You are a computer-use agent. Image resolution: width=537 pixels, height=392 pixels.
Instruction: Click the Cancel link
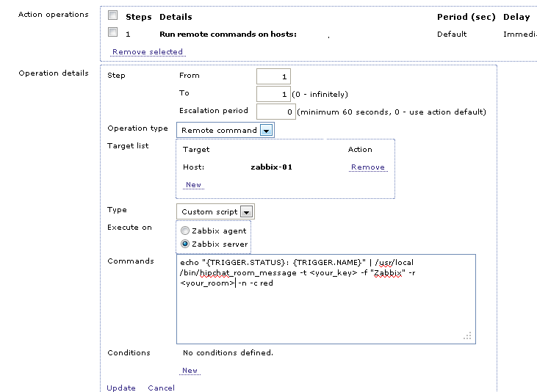click(x=162, y=388)
